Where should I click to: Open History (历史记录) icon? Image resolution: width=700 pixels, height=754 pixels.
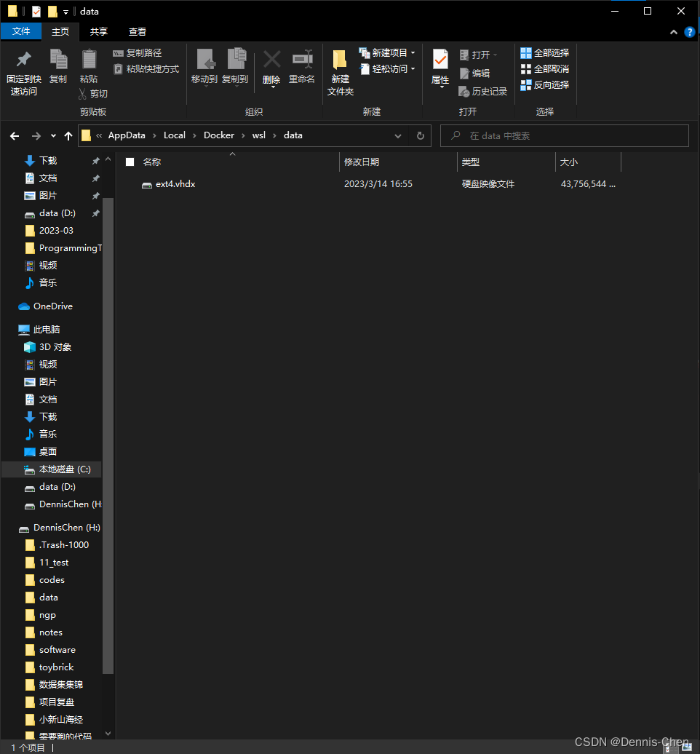[482, 92]
